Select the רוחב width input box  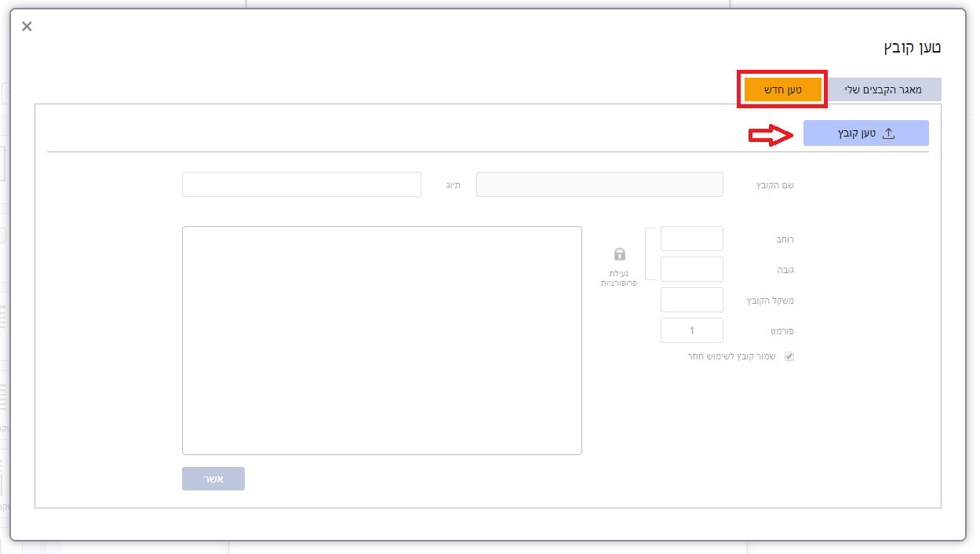coord(692,239)
